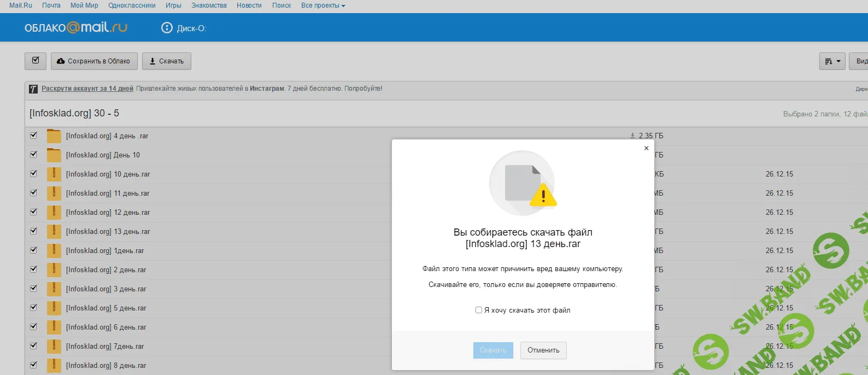This screenshot has width=868, height=375.
Task: Click 'Сохранить в Облако' button
Action: 93,61
